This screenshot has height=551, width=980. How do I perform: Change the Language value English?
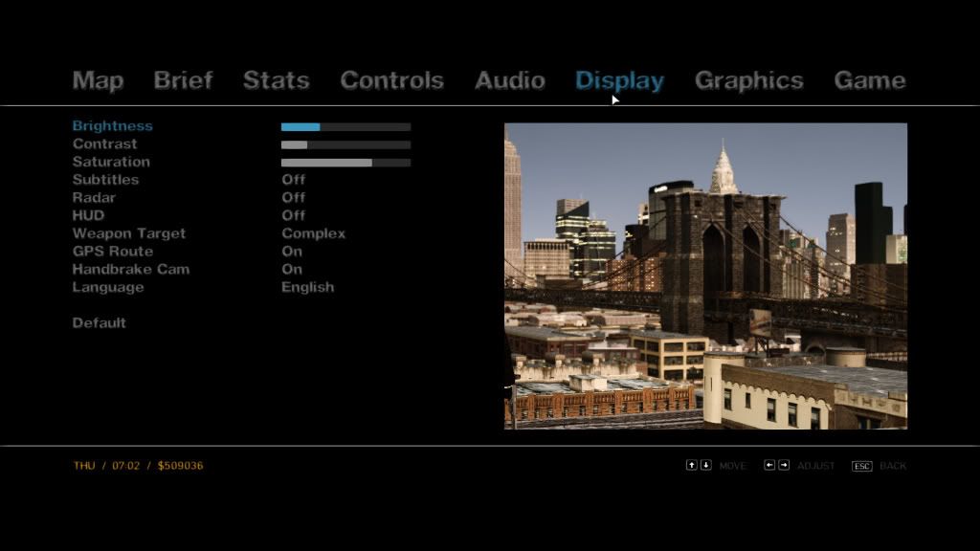307,287
